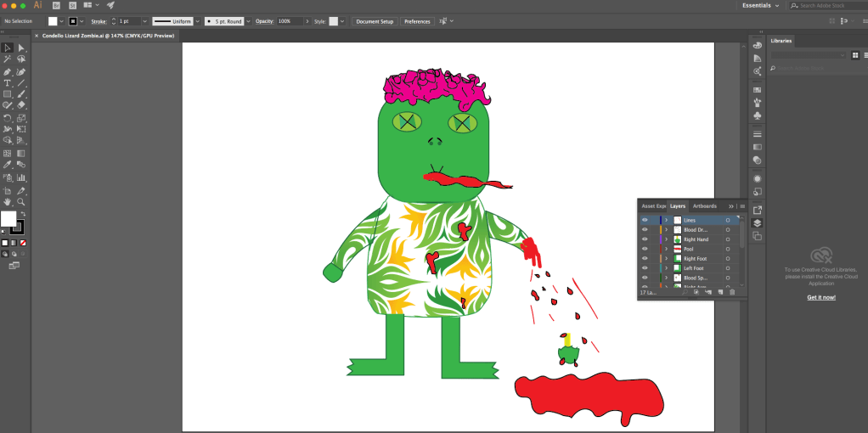Open the Opacity dropdown arrow
Screen dimensions: 868x433
297,20
